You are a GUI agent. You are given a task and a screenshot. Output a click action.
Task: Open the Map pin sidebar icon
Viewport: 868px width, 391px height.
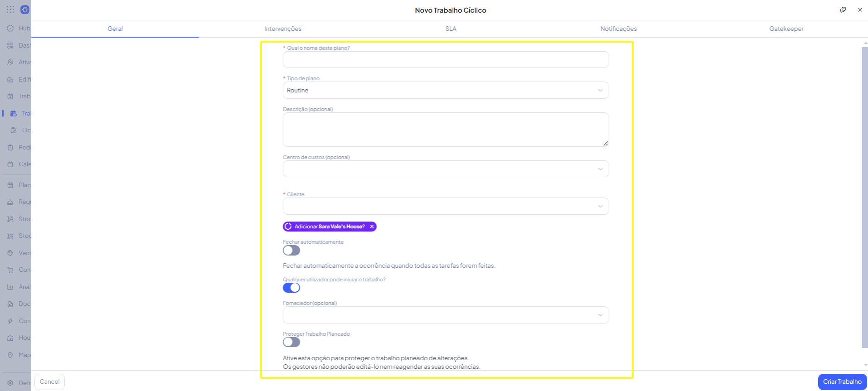10,355
